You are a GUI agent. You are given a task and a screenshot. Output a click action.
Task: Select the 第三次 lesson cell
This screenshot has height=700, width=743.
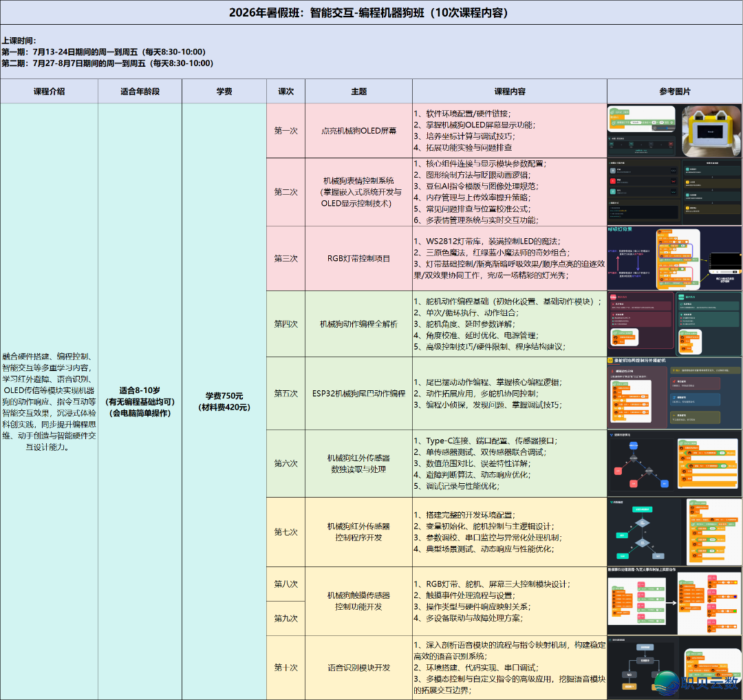tap(286, 258)
